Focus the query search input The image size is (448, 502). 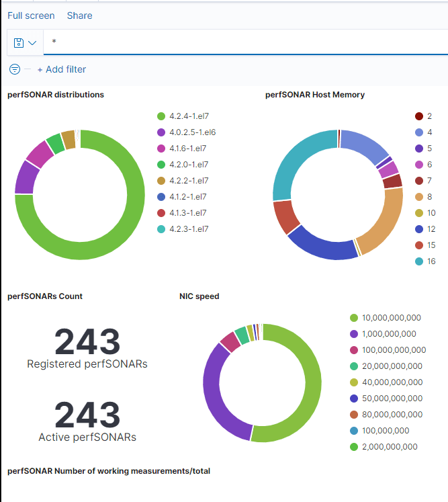[246, 42]
